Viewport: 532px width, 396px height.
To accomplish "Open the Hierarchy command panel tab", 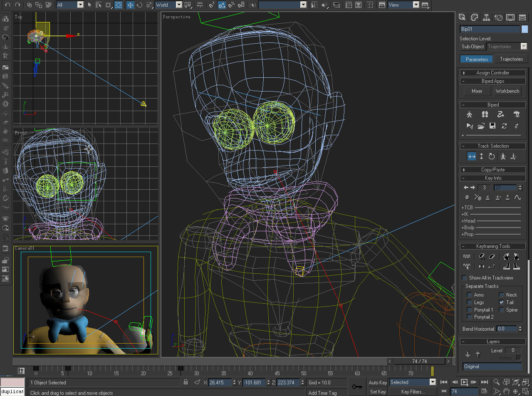I will (x=486, y=17).
